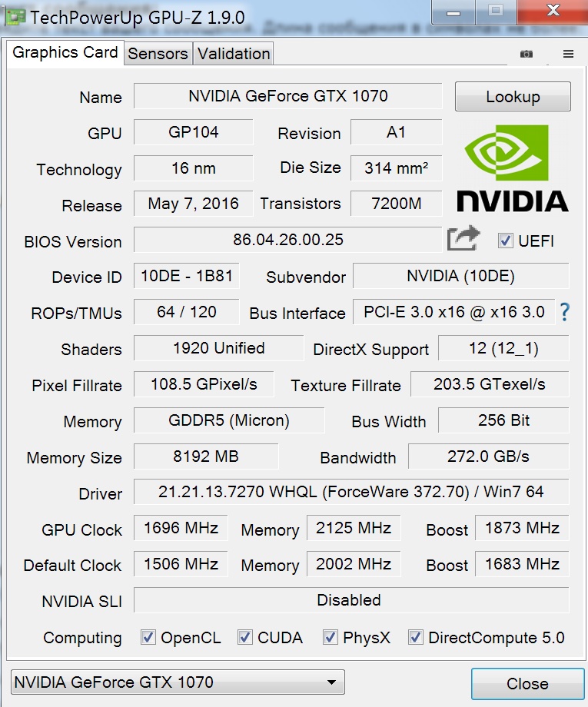Open the NVIDIA GeForce GTX 1070 GPU dropdown
This screenshot has height=707, width=588.
178,682
